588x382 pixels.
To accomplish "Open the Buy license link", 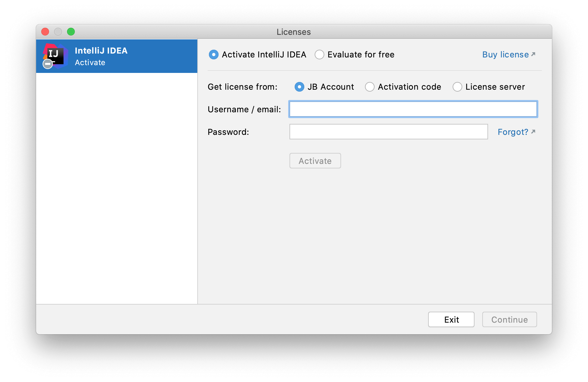I will pyautogui.click(x=505, y=55).
